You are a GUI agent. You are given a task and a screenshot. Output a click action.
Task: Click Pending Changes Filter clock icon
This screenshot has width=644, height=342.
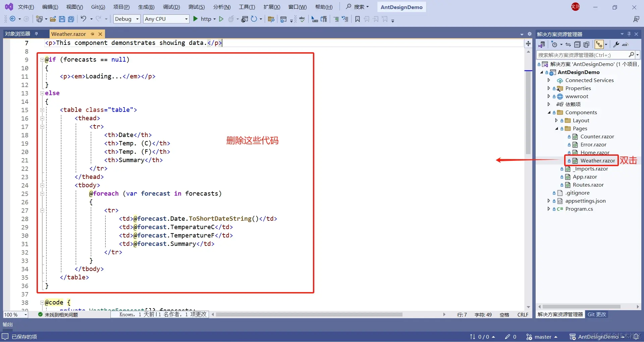click(554, 45)
